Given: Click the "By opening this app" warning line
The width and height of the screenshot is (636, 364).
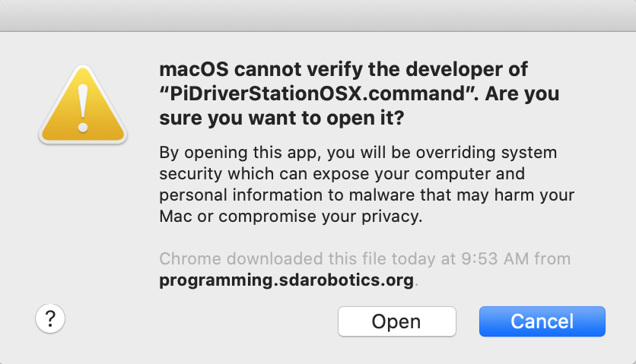Looking at the screenshot, I should [358, 153].
